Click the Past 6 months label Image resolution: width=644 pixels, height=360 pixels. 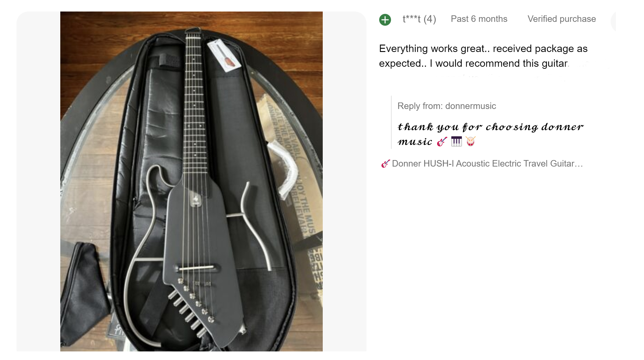pyautogui.click(x=479, y=19)
